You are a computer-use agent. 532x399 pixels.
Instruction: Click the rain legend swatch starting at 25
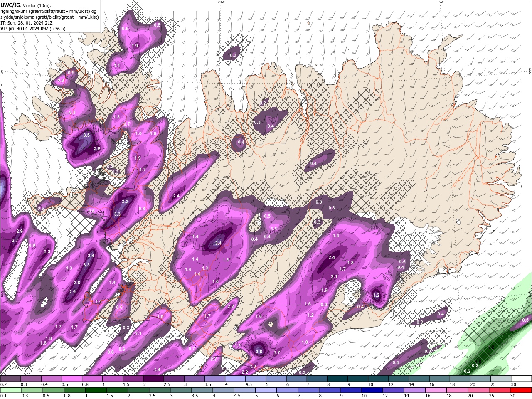(x=499, y=390)
